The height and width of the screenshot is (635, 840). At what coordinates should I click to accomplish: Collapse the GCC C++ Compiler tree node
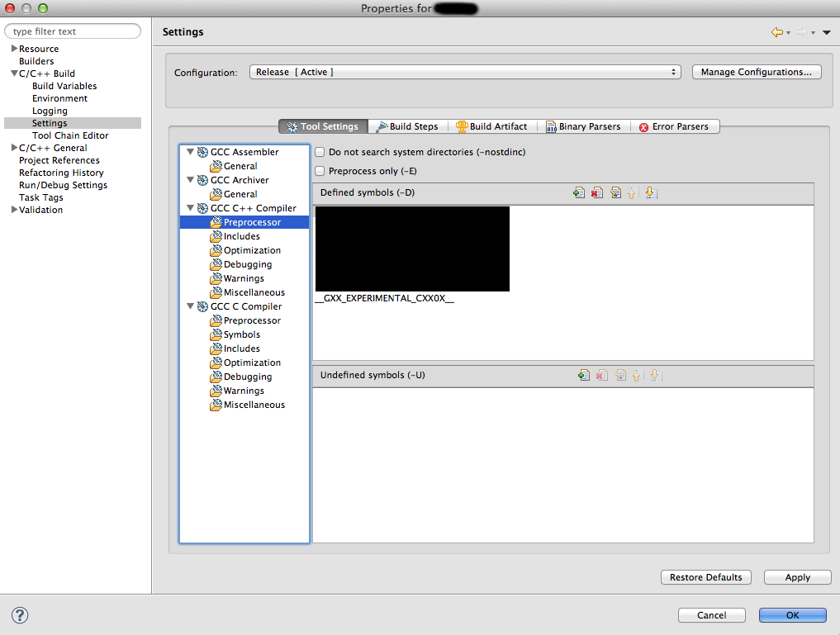click(x=191, y=208)
